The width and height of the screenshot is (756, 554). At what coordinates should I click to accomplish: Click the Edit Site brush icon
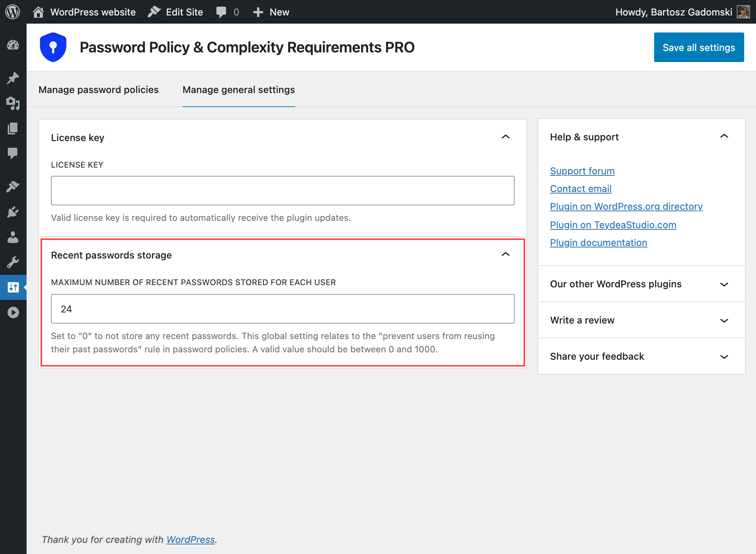coord(154,12)
